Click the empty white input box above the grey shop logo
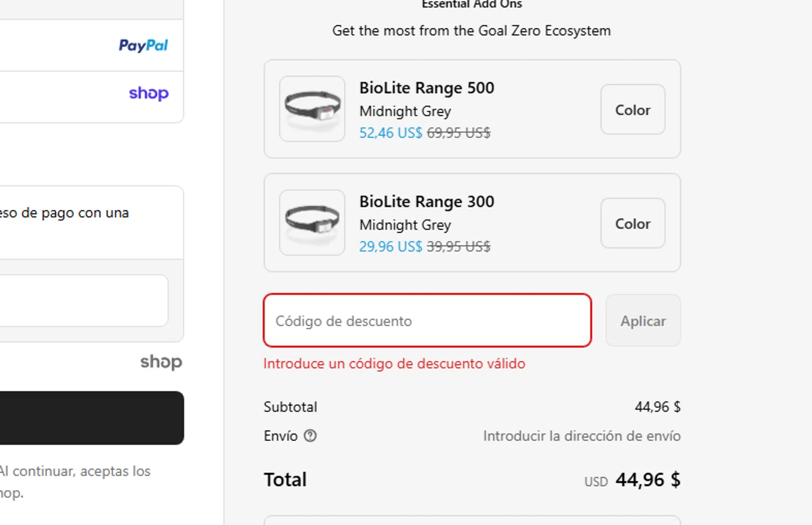 tap(83, 301)
